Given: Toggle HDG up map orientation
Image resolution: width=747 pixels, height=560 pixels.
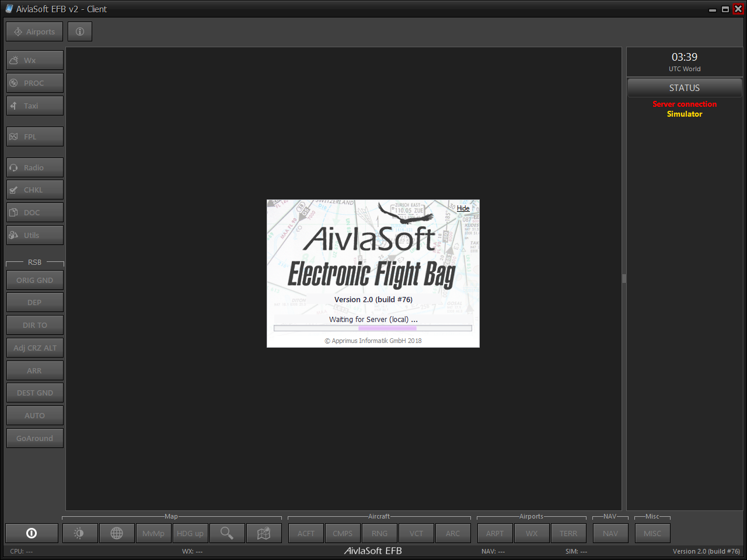Looking at the screenshot, I should (190, 533).
